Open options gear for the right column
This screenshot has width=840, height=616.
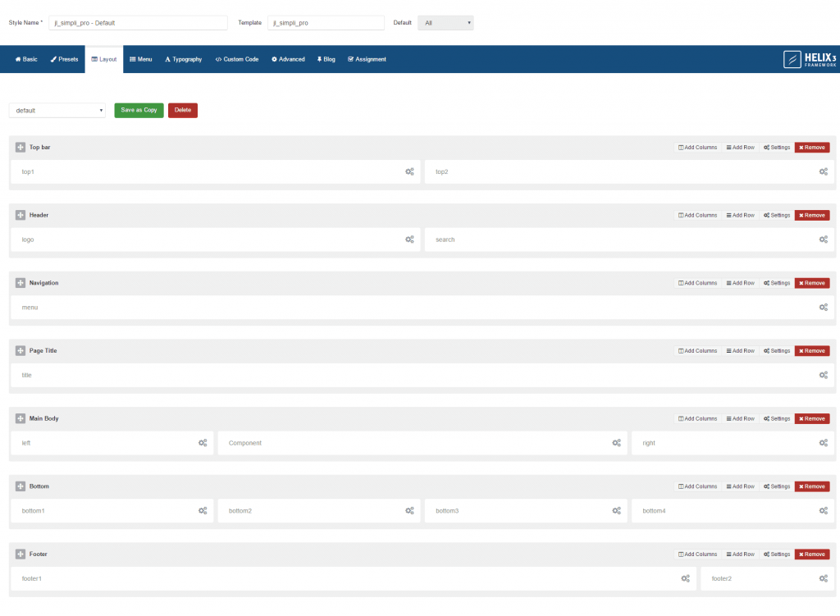(x=824, y=443)
